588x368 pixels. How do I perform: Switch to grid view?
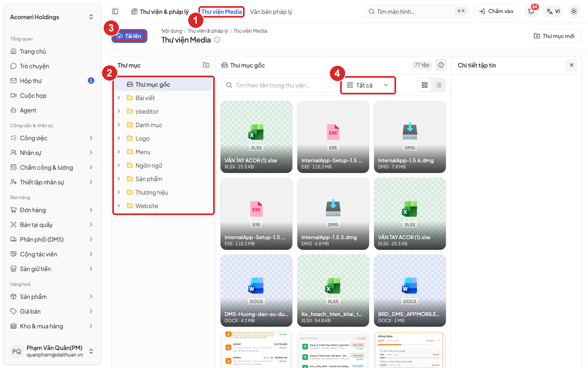(425, 85)
